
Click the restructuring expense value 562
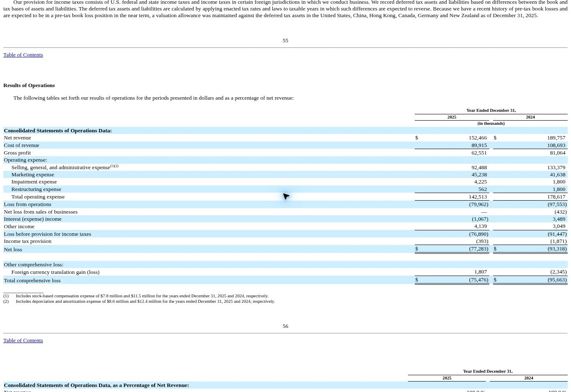pos(483,189)
